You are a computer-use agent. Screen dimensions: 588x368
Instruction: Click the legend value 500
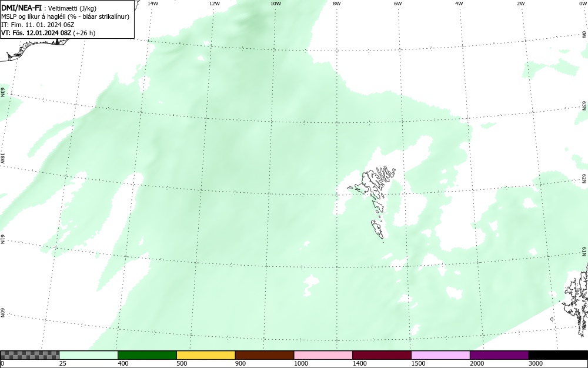182,363
